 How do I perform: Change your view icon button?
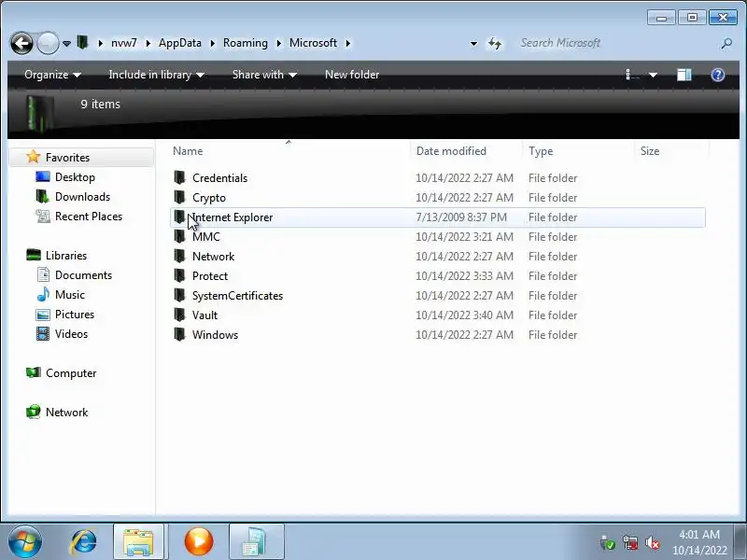(632, 75)
